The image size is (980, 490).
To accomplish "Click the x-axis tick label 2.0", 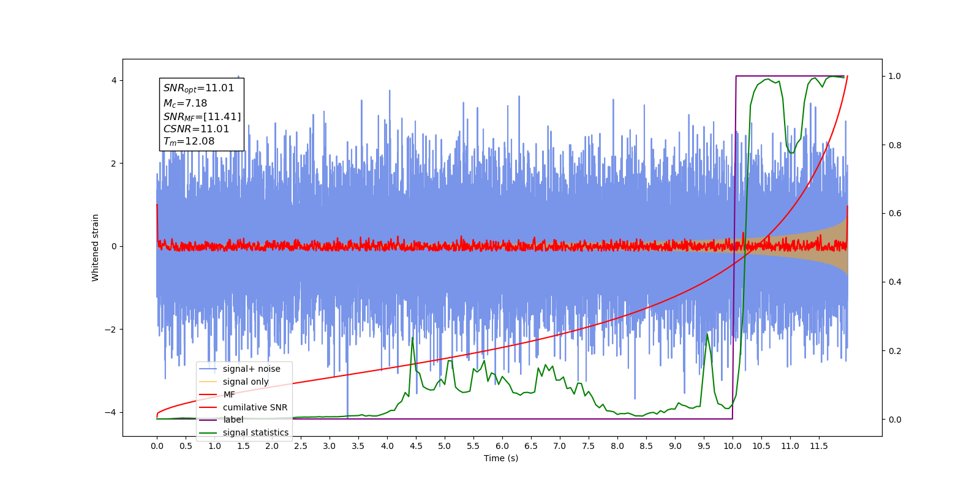I will [272, 446].
